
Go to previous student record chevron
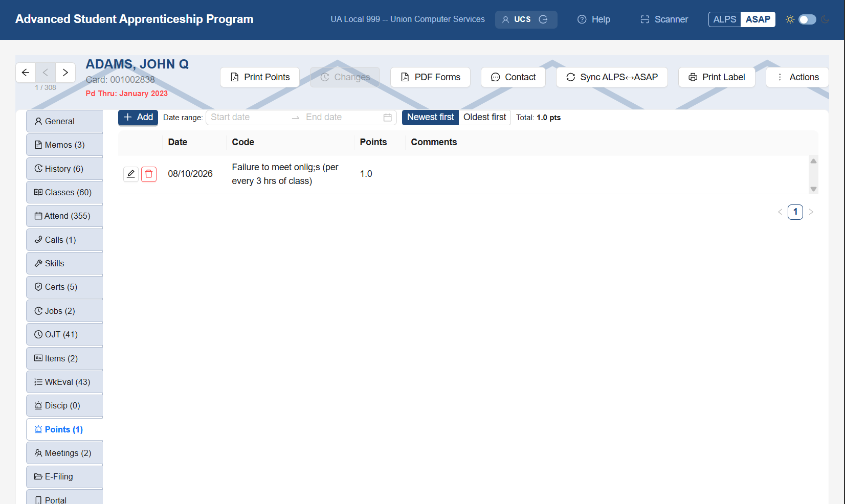(x=46, y=73)
